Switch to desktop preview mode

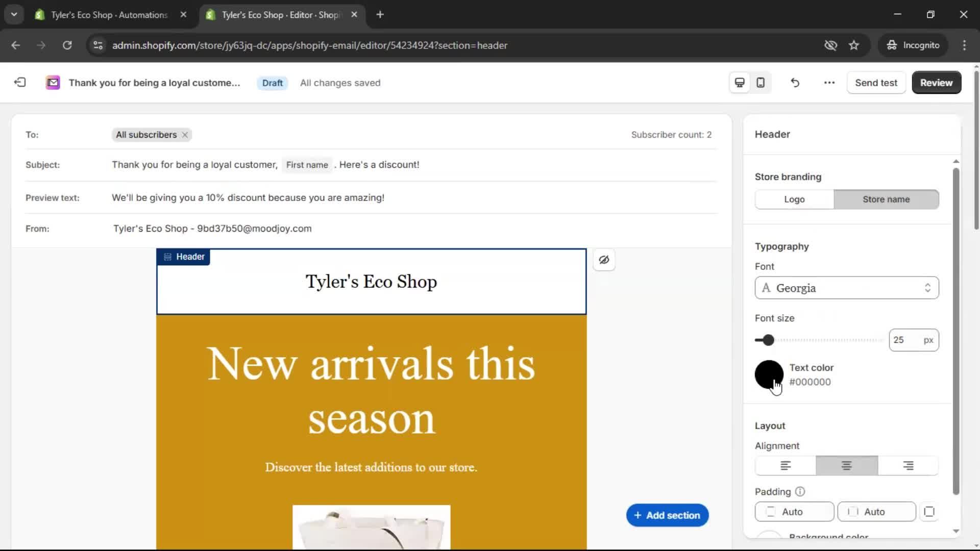(739, 82)
